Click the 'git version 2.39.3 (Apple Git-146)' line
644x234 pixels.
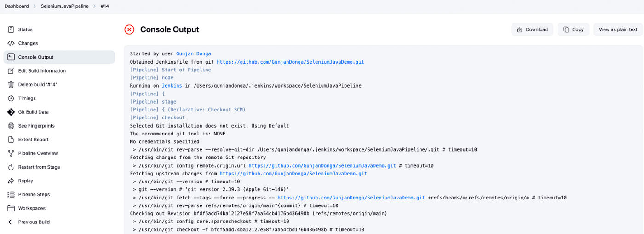click(x=211, y=190)
